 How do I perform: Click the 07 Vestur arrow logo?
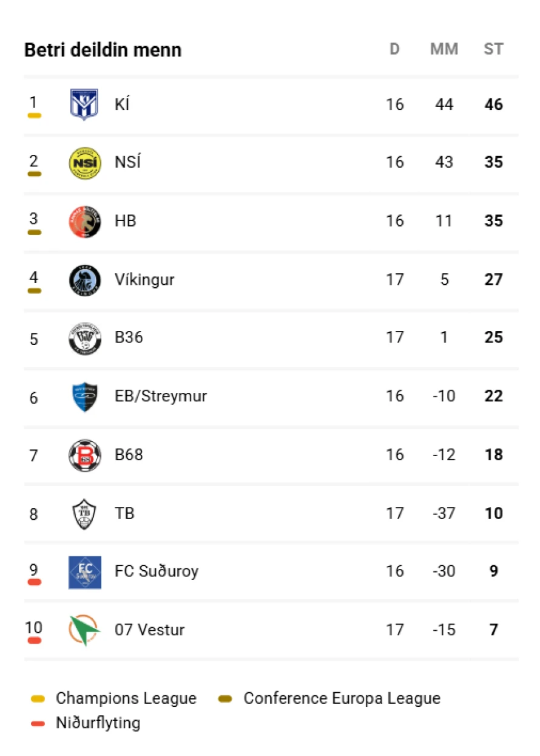(84, 630)
